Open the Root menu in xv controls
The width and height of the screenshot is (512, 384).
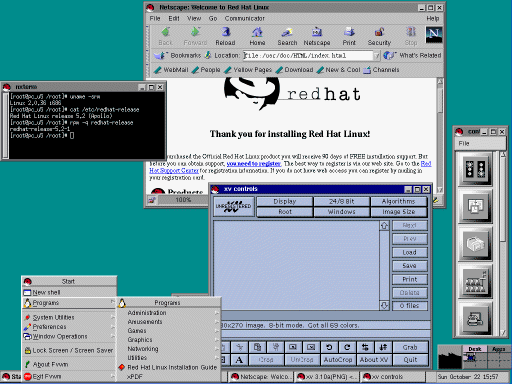pyautogui.click(x=285, y=212)
